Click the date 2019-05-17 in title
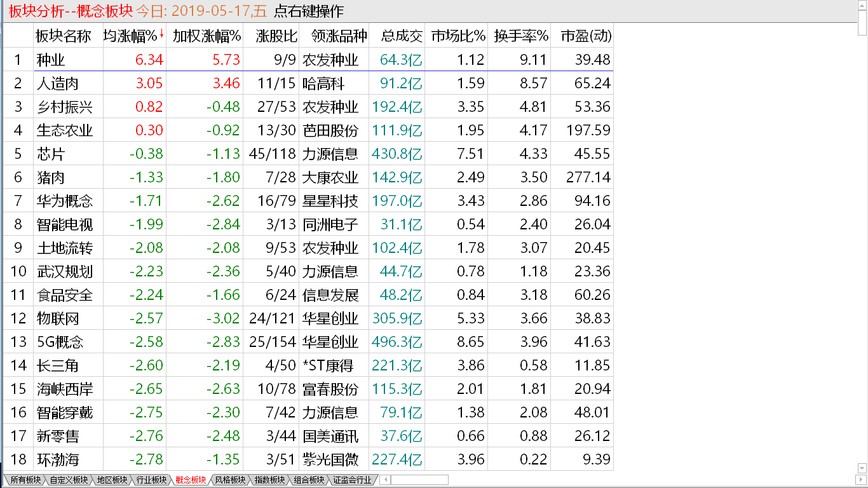The image size is (868, 488). pyautogui.click(x=210, y=11)
